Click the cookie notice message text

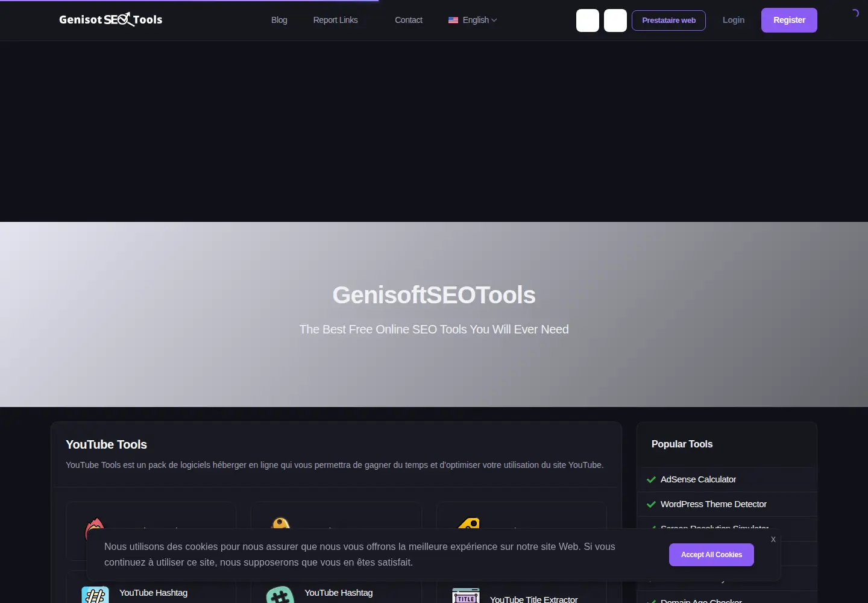(360, 554)
